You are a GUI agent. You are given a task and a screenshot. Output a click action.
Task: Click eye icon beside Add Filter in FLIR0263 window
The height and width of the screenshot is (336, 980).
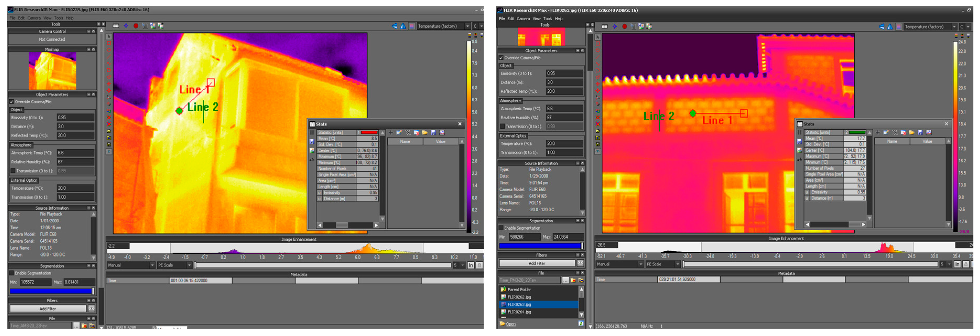[x=580, y=263]
